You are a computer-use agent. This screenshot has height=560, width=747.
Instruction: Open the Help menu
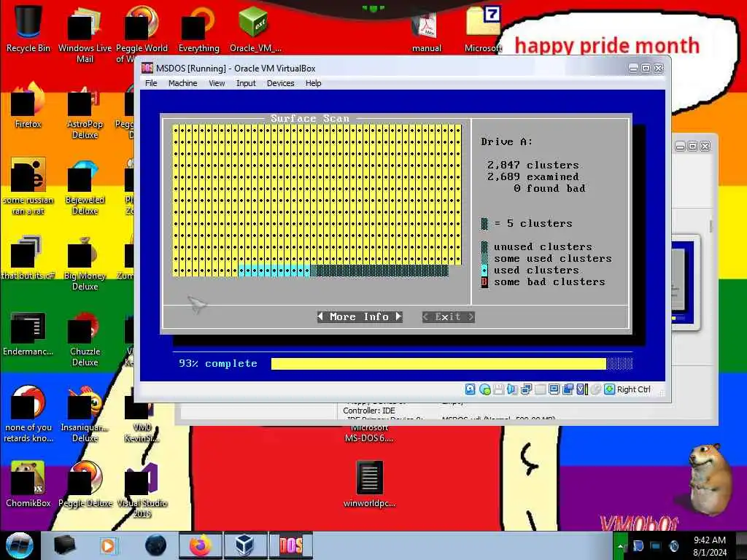pyautogui.click(x=313, y=83)
